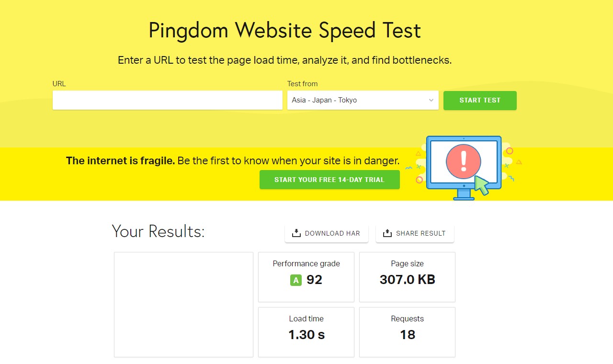Click the download icon beside DOWNLOAD HAR

pyautogui.click(x=297, y=233)
